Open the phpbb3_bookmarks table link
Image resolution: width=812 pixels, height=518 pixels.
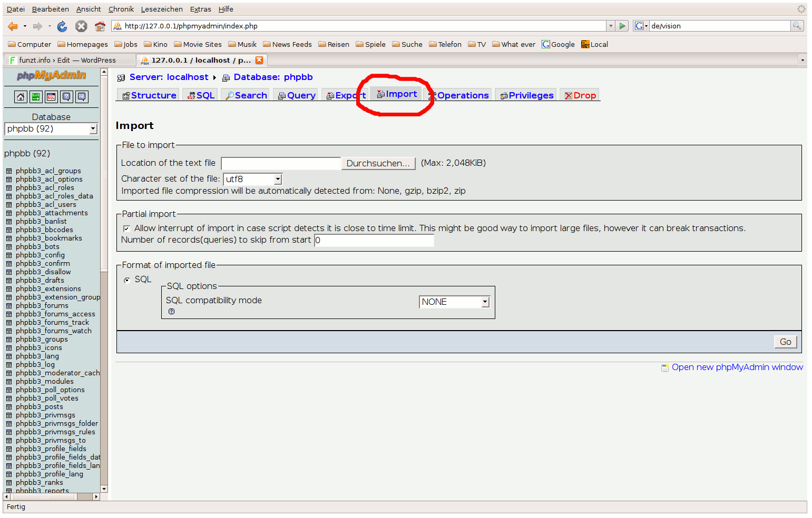pos(49,238)
